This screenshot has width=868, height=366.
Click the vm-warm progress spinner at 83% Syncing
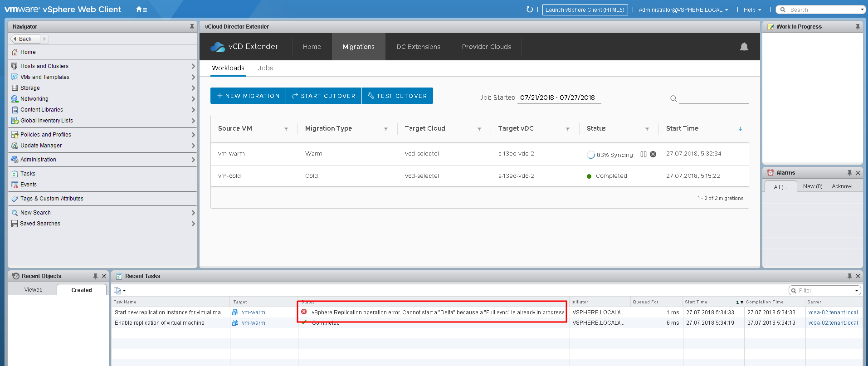[x=591, y=155]
